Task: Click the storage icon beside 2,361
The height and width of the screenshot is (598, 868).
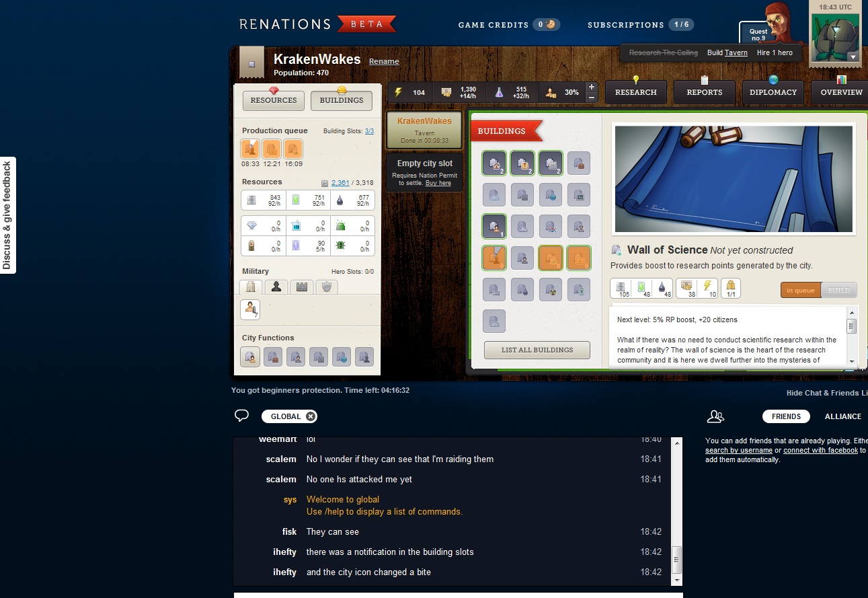Action: (325, 183)
